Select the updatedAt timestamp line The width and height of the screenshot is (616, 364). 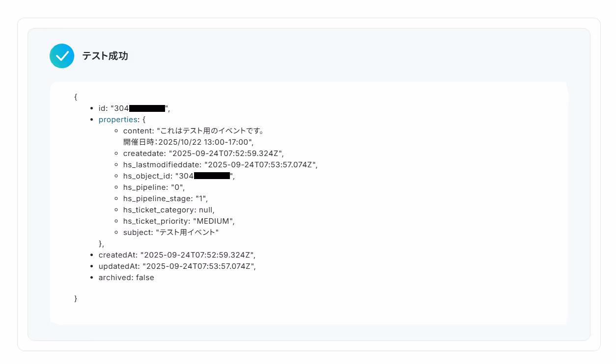click(x=178, y=266)
